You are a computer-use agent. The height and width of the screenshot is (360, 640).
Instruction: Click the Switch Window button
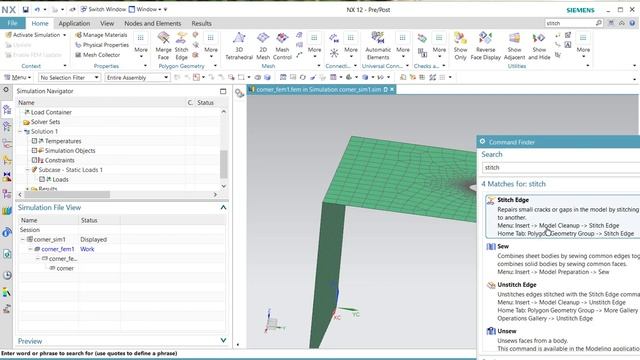click(103, 9)
